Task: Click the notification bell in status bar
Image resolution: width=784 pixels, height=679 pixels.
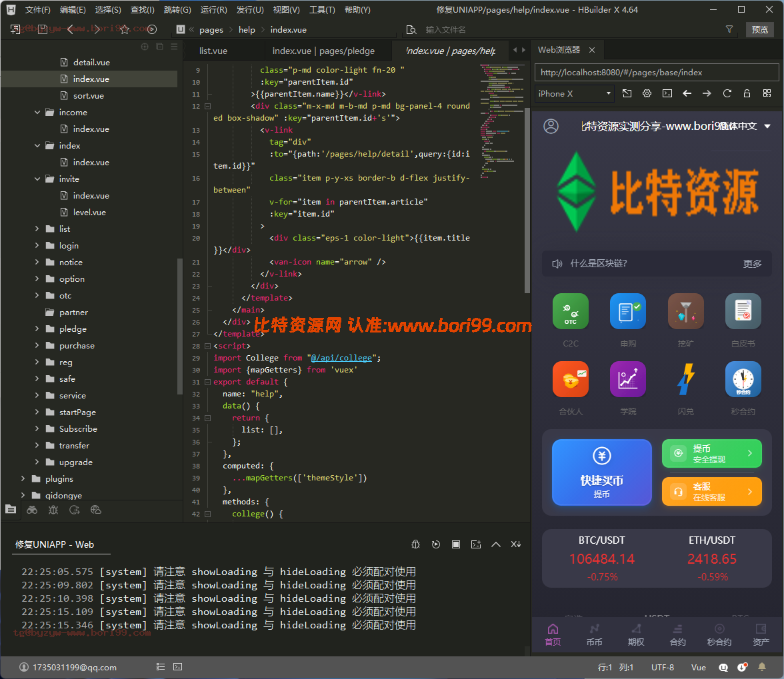Action: click(x=762, y=667)
